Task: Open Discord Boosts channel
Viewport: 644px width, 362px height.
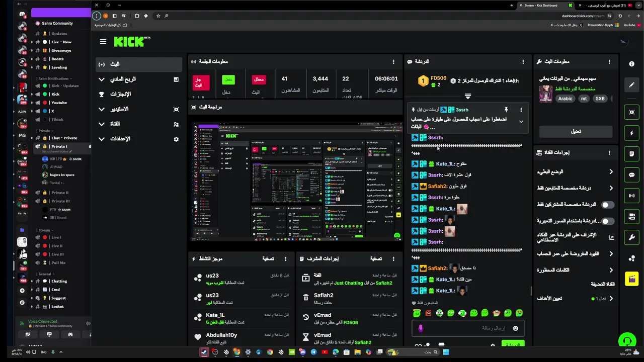Action: (57, 59)
